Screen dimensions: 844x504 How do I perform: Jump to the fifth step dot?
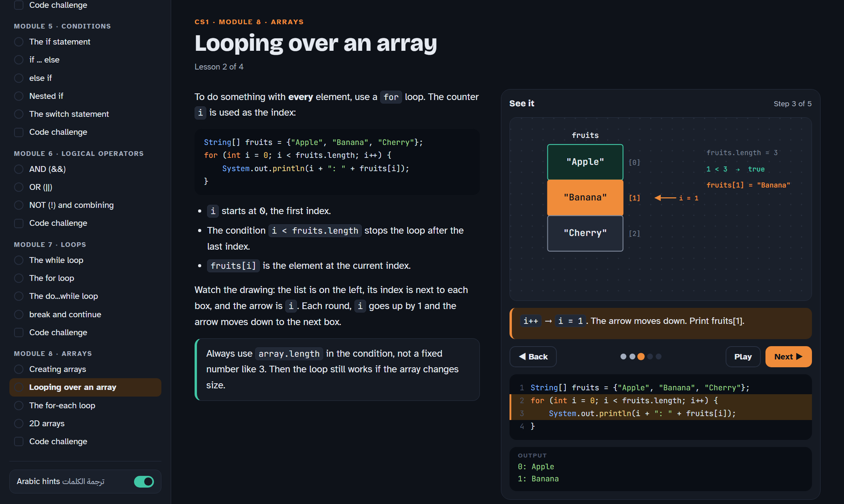coord(659,356)
